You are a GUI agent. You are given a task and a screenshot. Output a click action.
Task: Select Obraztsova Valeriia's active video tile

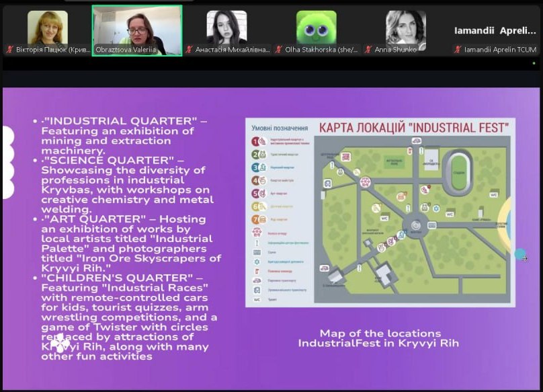click(137, 29)
